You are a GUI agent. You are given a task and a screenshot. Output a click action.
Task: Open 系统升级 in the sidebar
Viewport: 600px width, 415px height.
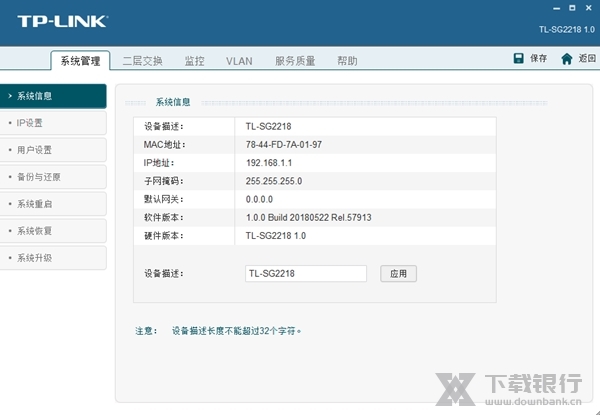[53, 258]
